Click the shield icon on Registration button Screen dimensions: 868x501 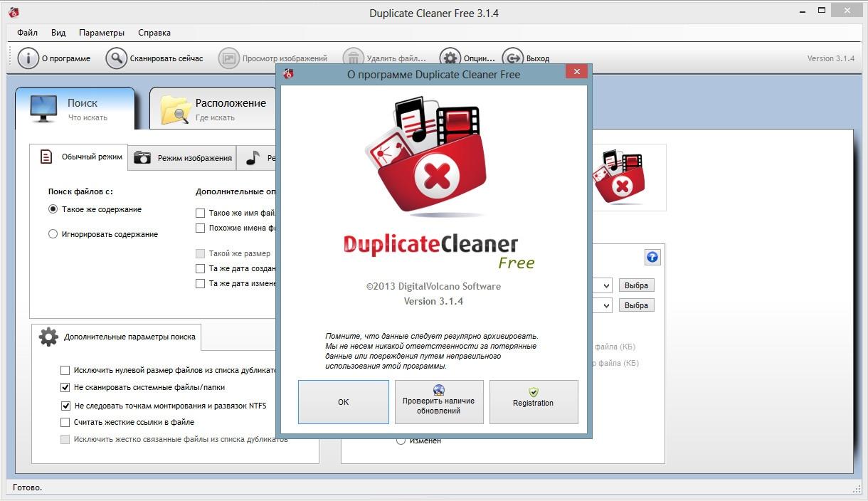click(534, 392)
